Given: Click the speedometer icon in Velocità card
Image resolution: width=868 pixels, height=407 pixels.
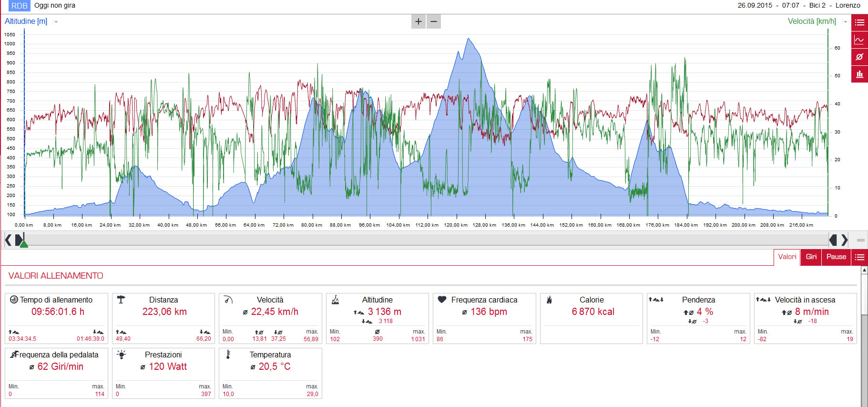Looking at the screenshot, I should pyautogui.click(x=228, y=300).
